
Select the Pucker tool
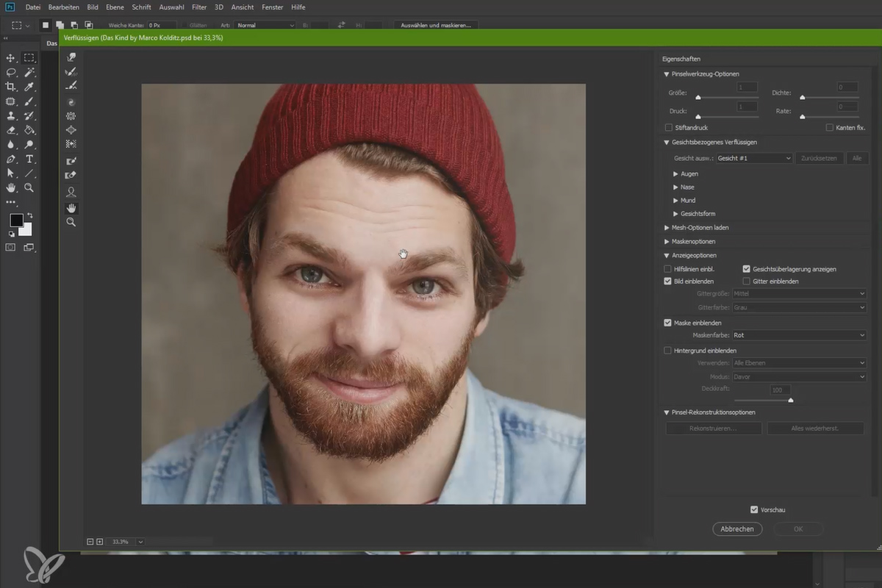71,116
